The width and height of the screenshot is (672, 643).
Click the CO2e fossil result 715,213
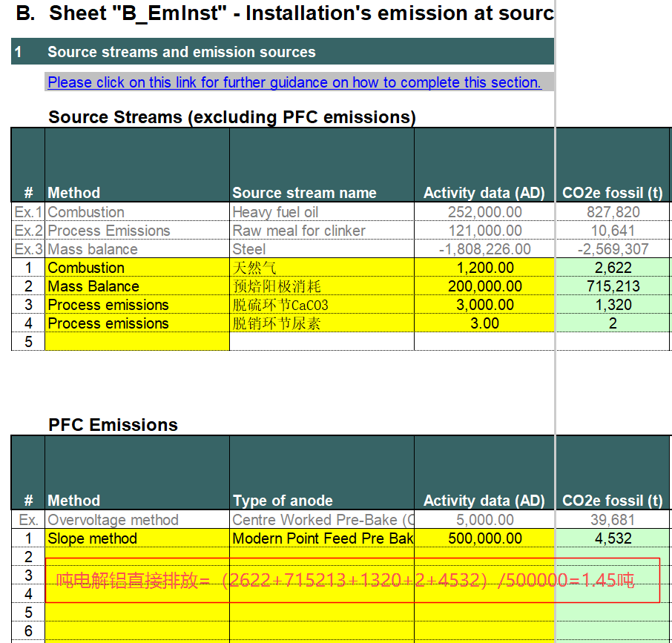[613, 286]
